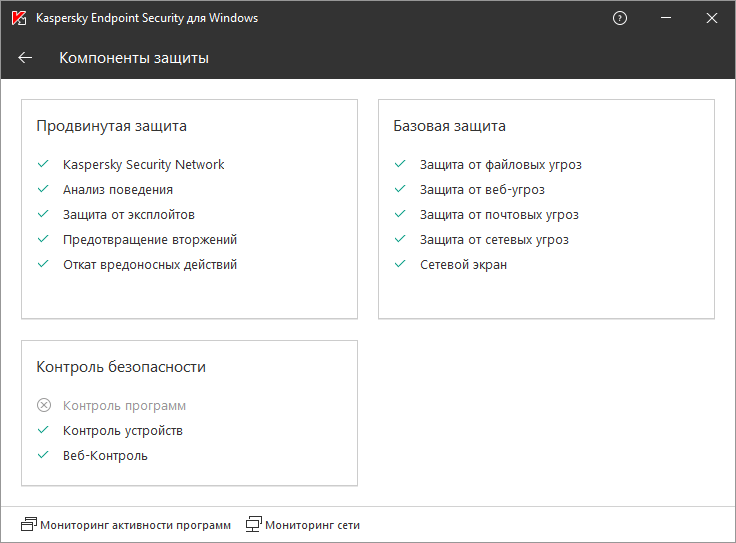Click the back arrow icon
The height and width of the screenshot is (543, 736).
(25, 58)
